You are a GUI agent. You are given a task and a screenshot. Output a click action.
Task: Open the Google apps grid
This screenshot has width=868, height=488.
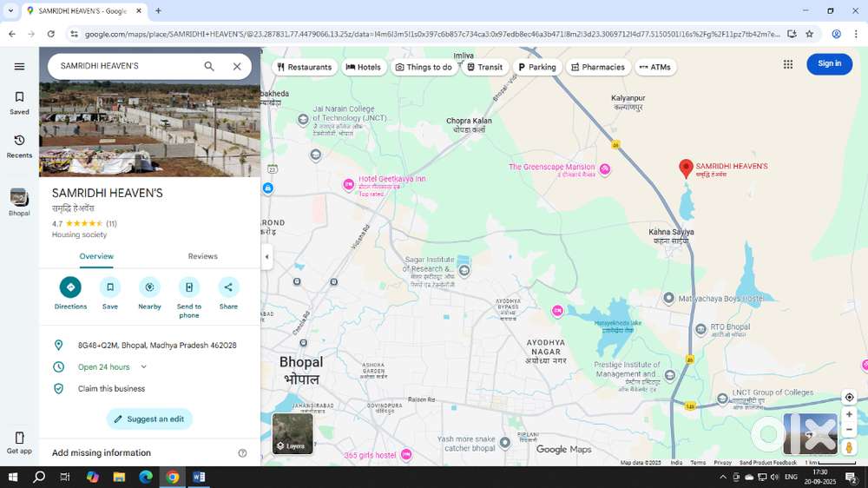[x=787, y=64]
